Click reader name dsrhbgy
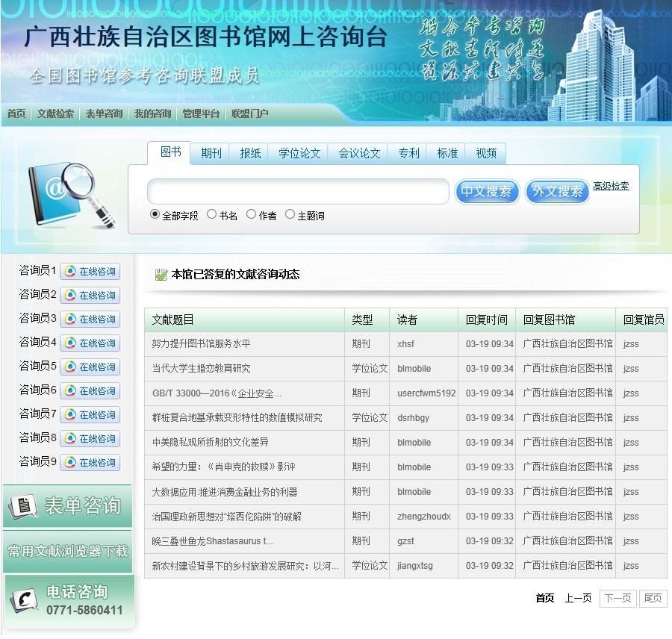 [x=413, y=418]
